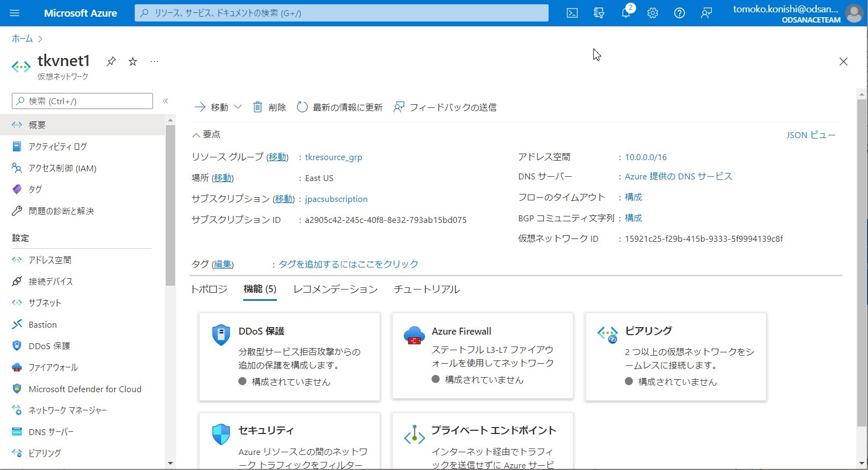Viewport: 868px width, 470px height.
Task: Open Cloud Shell from top bar
Action: click(572, 13)
